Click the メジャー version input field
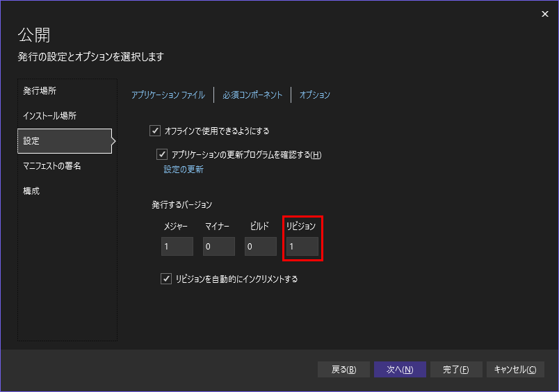Screen dimensions: 559x392 pos(177,247)
